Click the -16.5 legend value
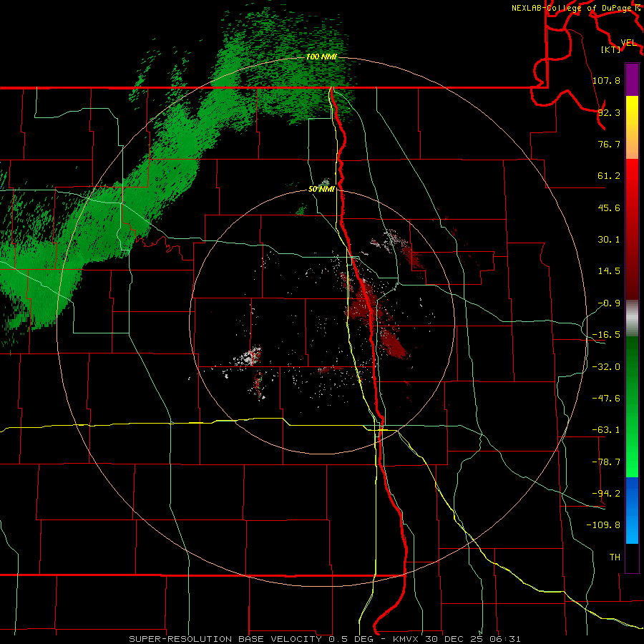Screen dimensions: 644x644 coord(606,335)
